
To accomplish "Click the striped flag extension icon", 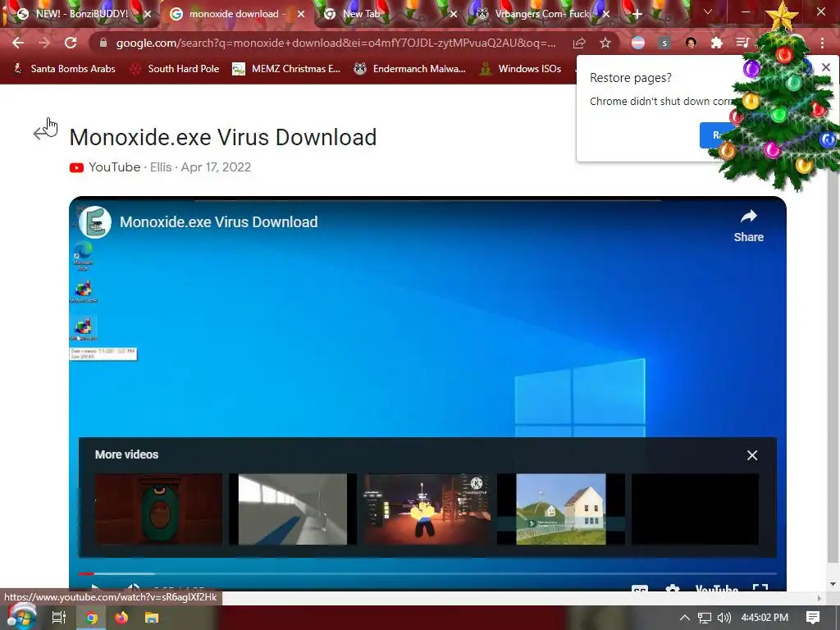I will point(638,43).
